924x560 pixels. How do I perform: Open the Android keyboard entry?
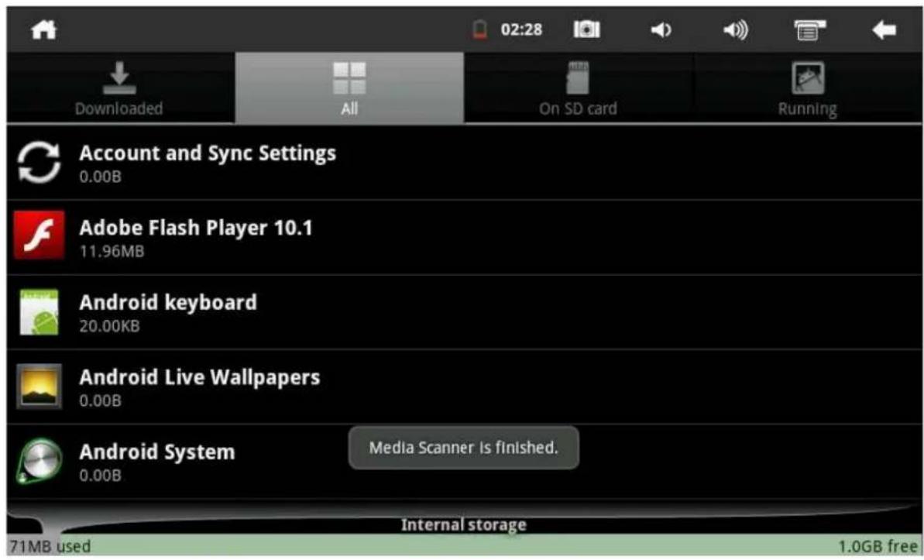pyautogui.click(x=465, y=312)
